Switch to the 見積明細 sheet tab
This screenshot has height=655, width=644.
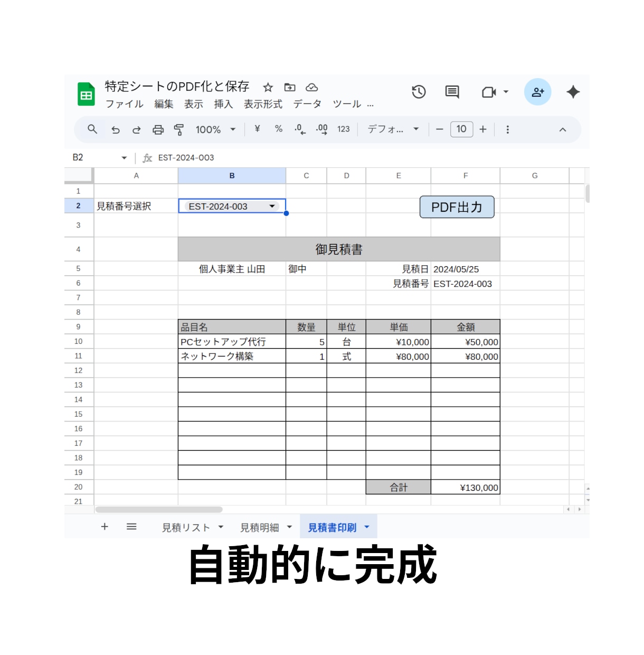[259, 527]
